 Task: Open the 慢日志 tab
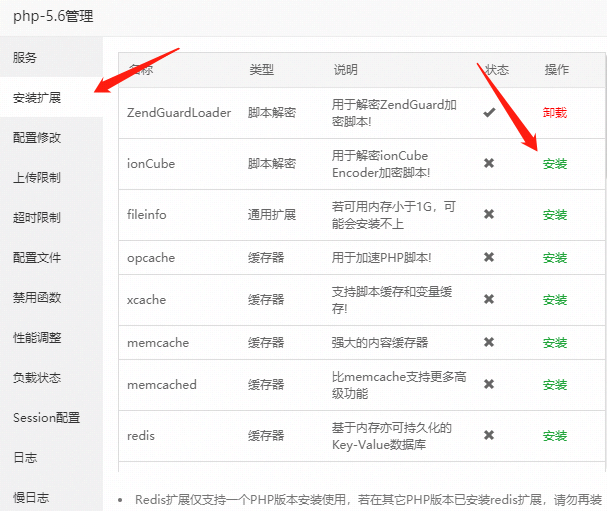[x=51, y=497]
